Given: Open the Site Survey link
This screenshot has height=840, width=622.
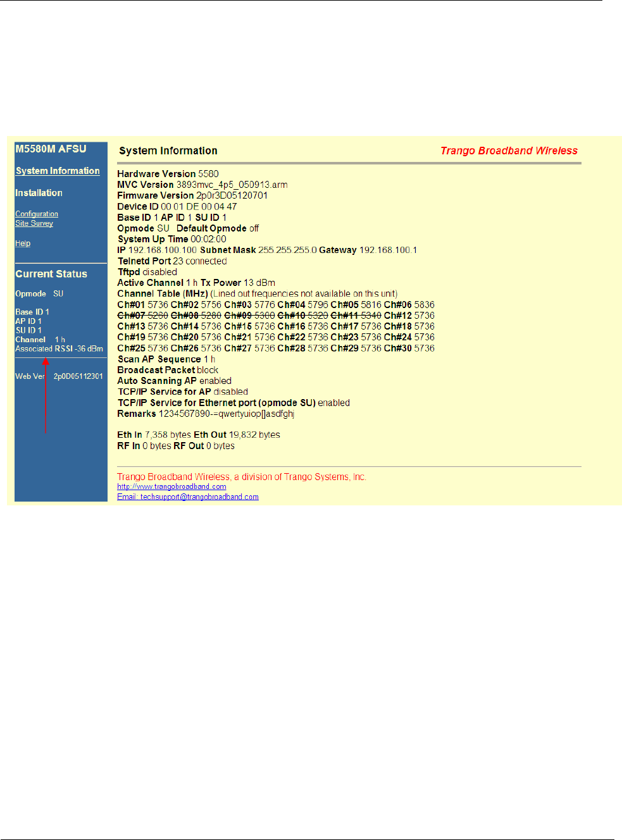Looking at the screenshot, I should (34, 223).
